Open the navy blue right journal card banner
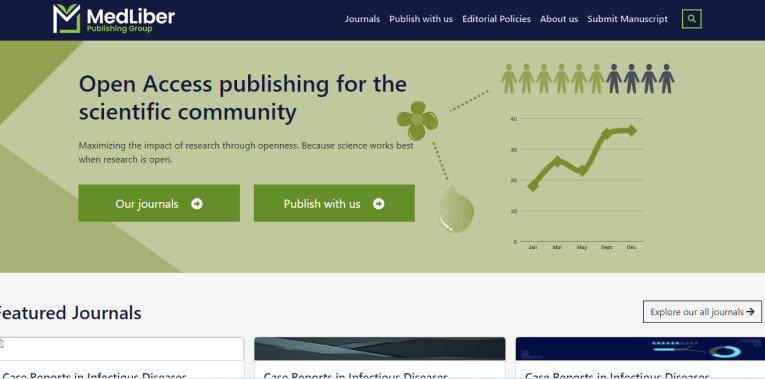 (x=640, y=349)
